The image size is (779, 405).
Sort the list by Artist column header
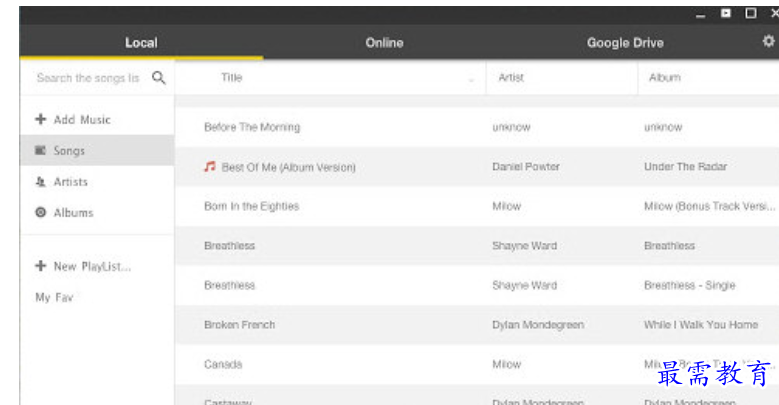pos(511,78)
